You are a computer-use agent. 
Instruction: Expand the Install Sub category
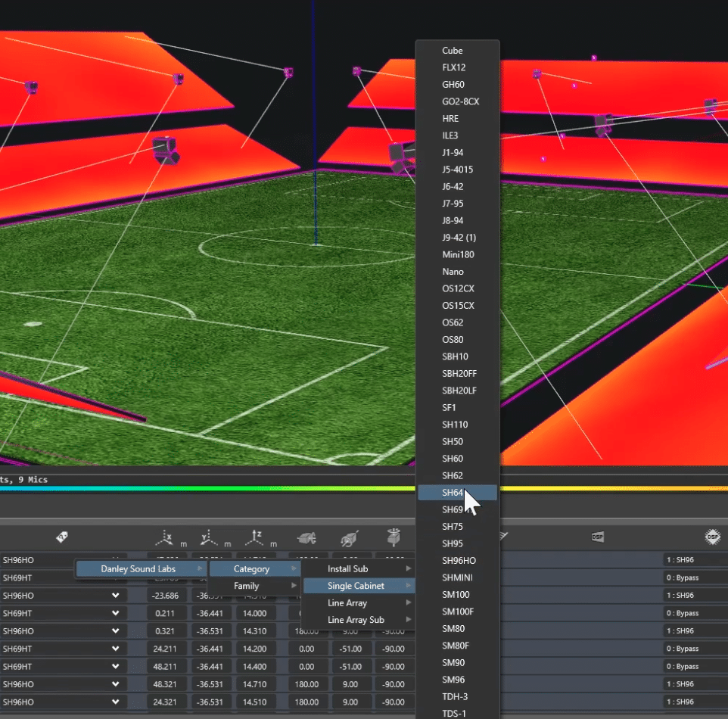coord(359,568)
